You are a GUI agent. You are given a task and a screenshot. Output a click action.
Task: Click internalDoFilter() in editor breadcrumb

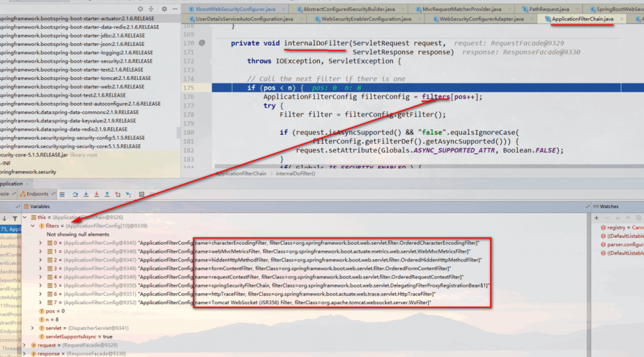click(x=296, y=173)
